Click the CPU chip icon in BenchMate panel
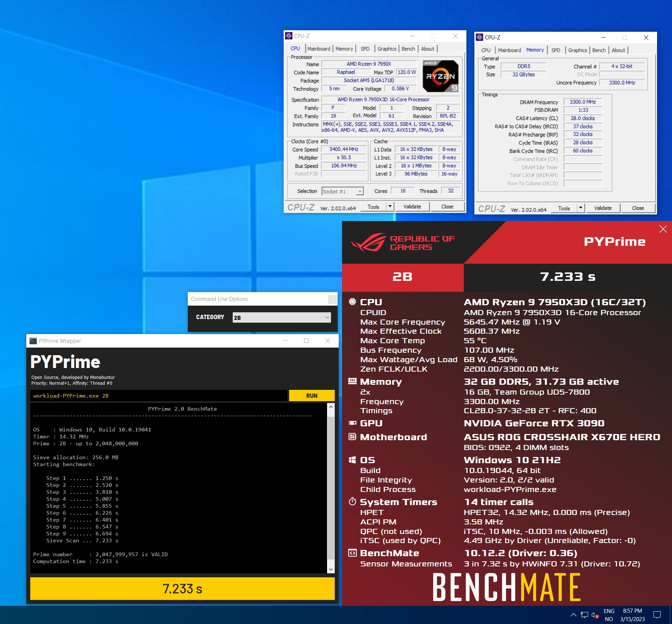 coord(352,302)
